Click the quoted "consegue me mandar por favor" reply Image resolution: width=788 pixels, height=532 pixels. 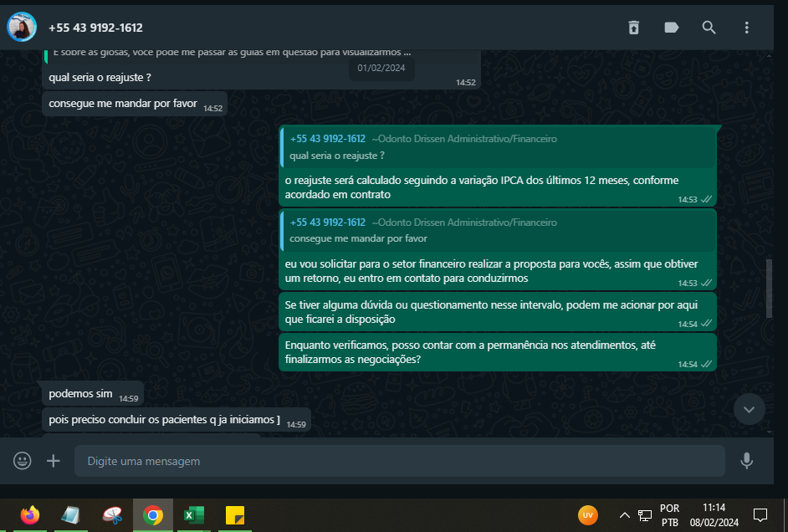click(x=498, y=231)
